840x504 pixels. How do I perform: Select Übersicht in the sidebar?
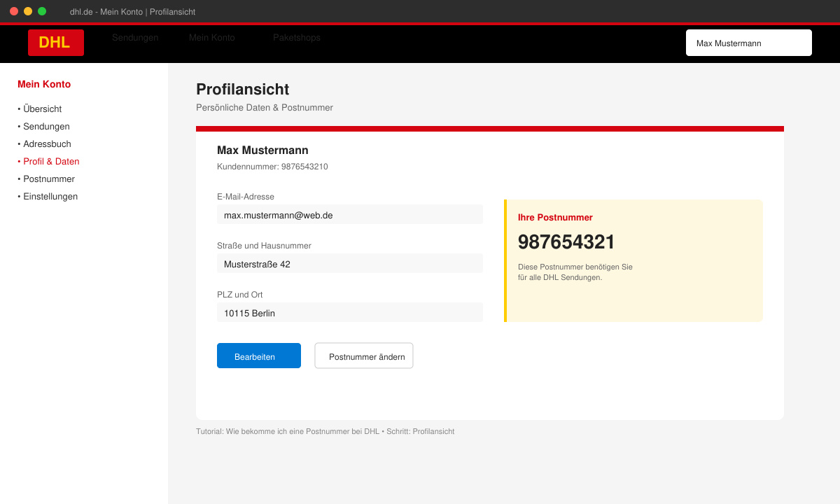click(40, 109)
